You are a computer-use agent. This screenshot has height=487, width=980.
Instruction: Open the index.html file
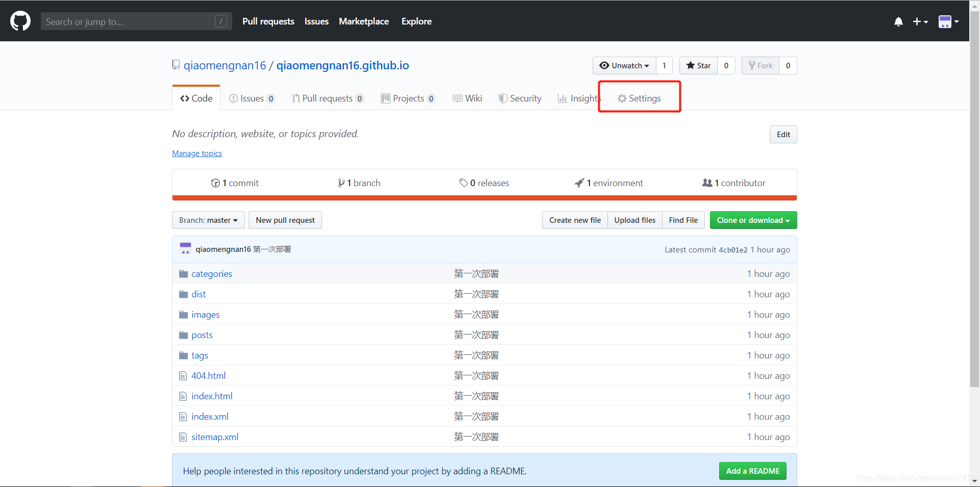click(x=212, y=396)
